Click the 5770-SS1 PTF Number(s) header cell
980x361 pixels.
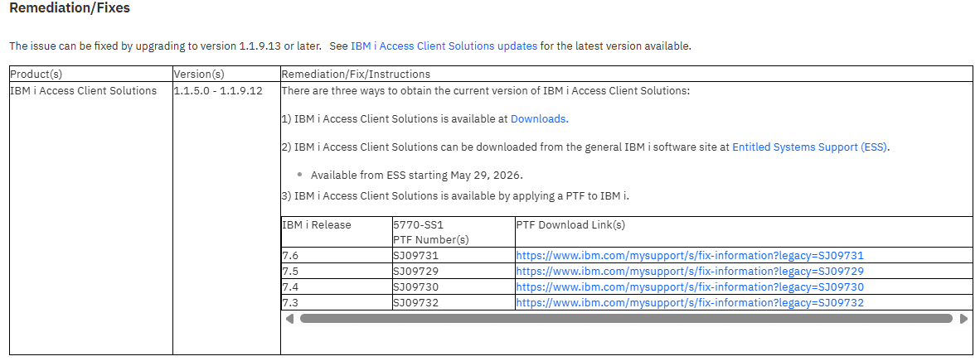click(x=454, y=233)
